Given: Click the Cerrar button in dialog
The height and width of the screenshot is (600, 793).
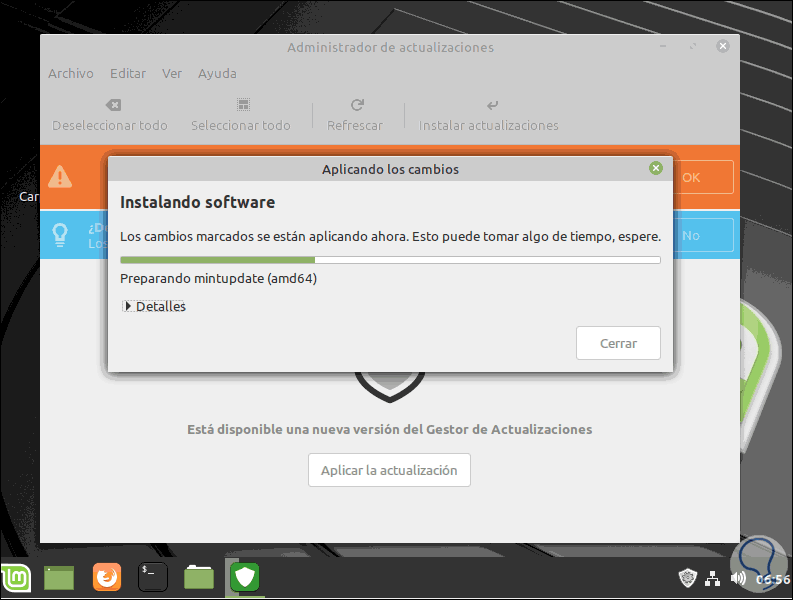Looking at the screenshot, I should point(618,343).
